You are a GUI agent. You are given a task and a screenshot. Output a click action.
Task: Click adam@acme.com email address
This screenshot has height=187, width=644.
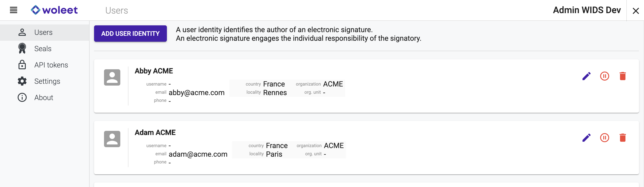pyautogui.click(x=198, y=154)
